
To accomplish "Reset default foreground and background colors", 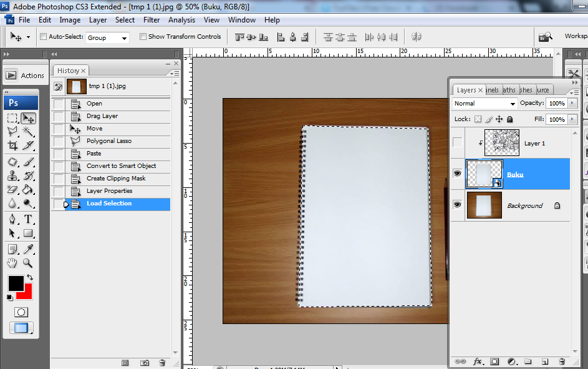I will pyautogui.click(x=10, y=298).
